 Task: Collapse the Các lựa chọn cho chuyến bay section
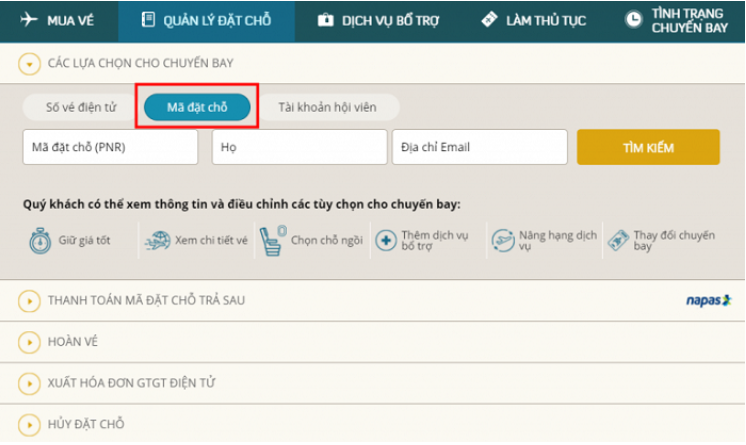tap(29, 64)
